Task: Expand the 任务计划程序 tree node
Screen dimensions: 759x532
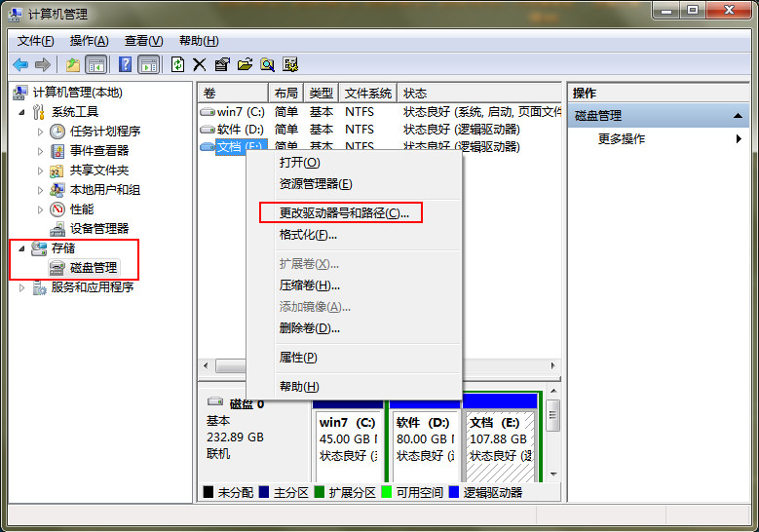Action: click(40, 132)
